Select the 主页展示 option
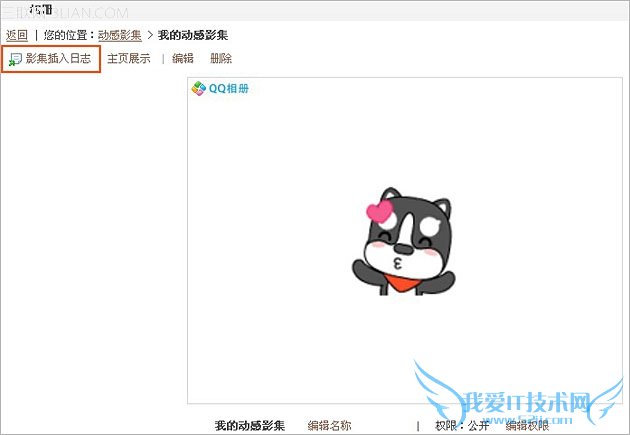The height and width of the screenshot is (435, 630). pyautogui.click(x=129, y=59)
